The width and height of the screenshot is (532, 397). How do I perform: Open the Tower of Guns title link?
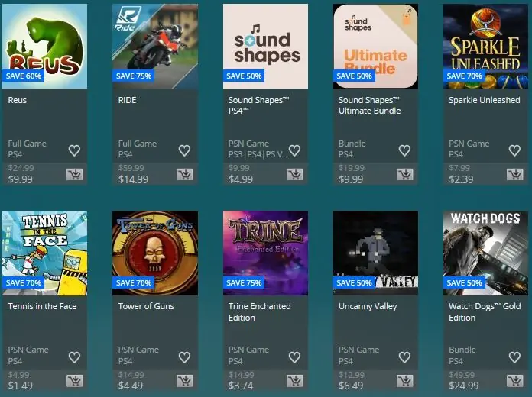click(146, 306)
